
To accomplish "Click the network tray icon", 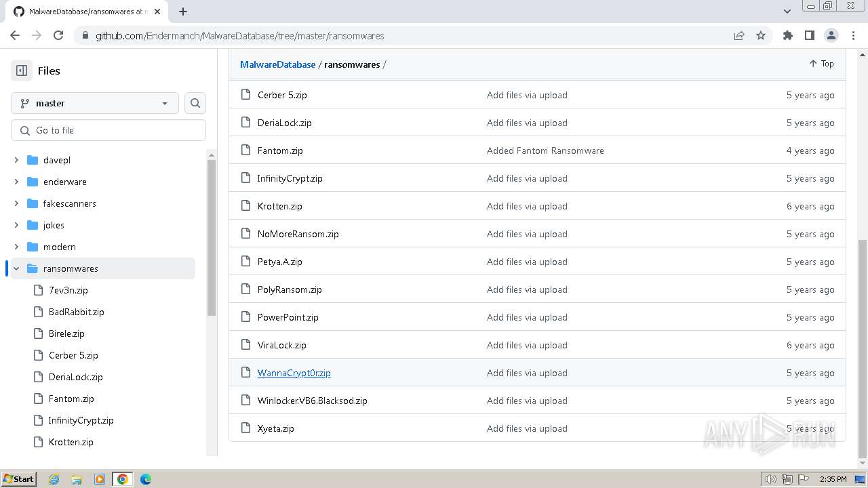I will pyautogui.click(x=787, y=479).
